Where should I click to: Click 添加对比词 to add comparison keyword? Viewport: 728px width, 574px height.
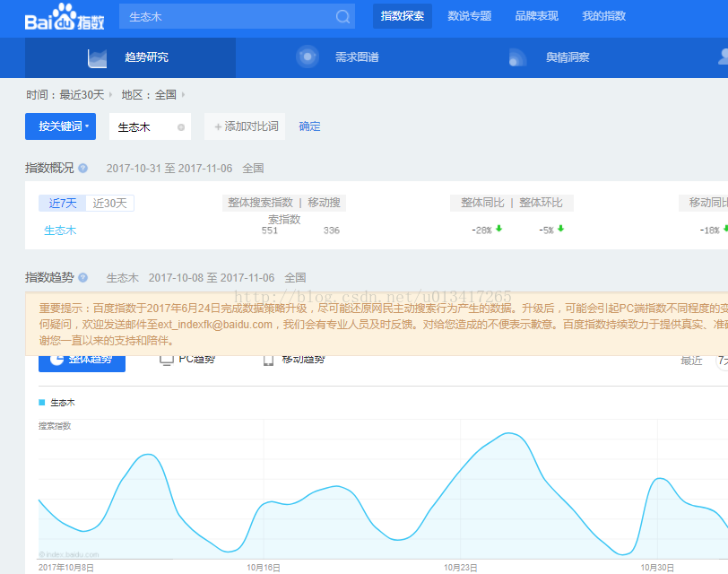click(245, 126)
